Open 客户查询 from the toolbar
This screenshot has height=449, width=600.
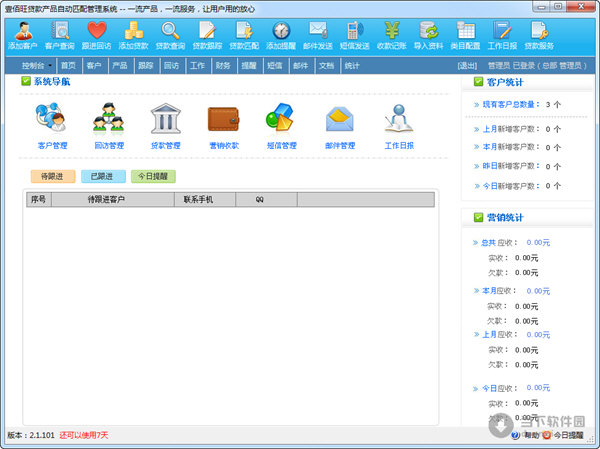[59, 31]
